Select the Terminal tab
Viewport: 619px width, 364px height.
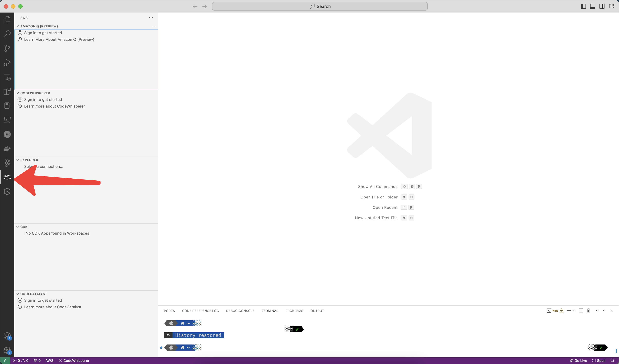point(270,311)
